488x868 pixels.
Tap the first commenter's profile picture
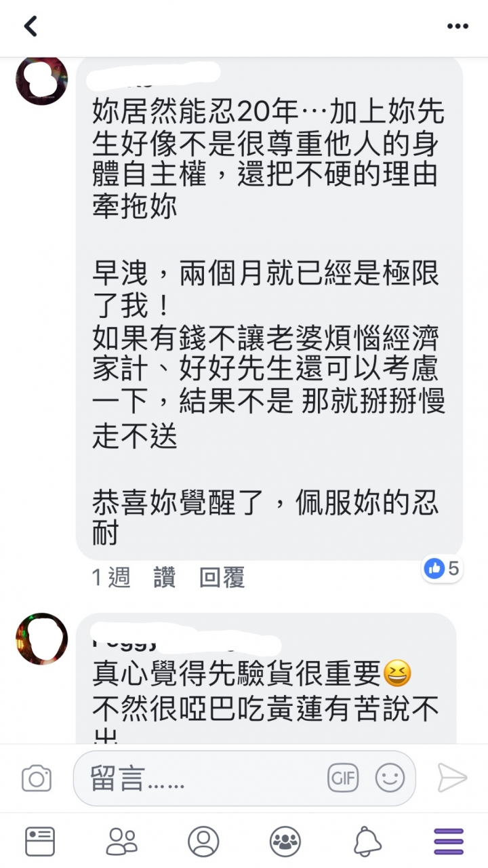pyautogui.click(x=41, y=79)
